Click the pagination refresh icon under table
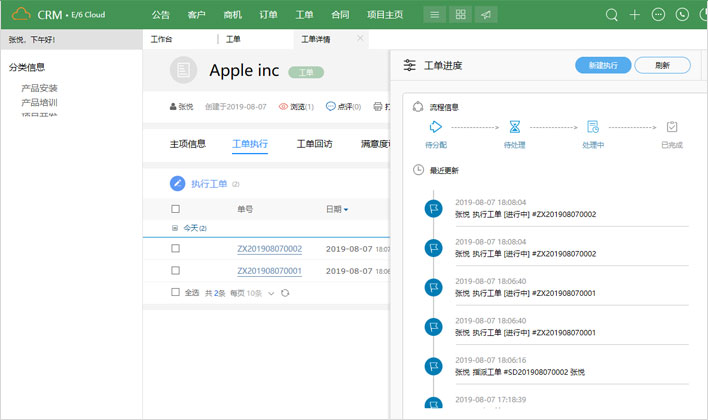 [x=286, y=293]
